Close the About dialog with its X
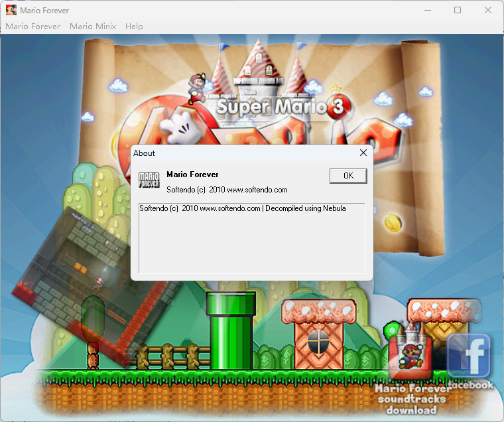This screenshot has width=504, height=422. (363, 153)
